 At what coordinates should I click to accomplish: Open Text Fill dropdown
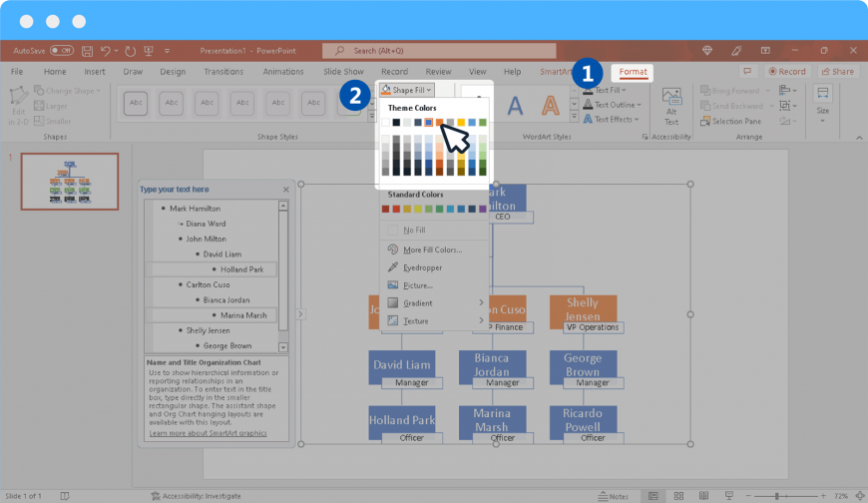[x=605, y=90]
